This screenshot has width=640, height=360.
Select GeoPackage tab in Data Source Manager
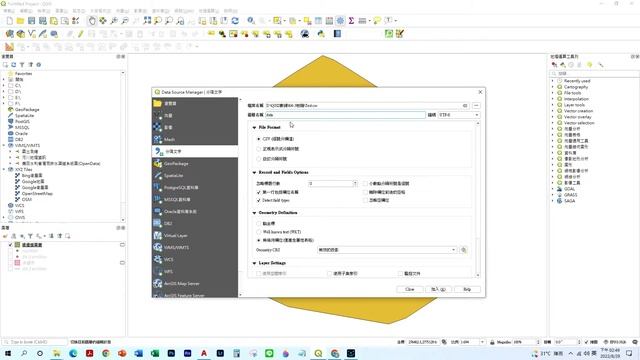click(x=195, y=163)
